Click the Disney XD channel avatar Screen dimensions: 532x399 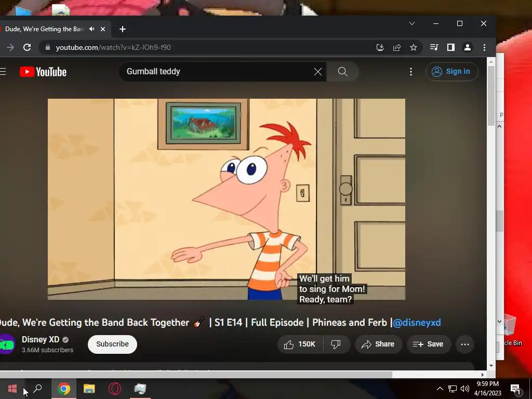7,344
